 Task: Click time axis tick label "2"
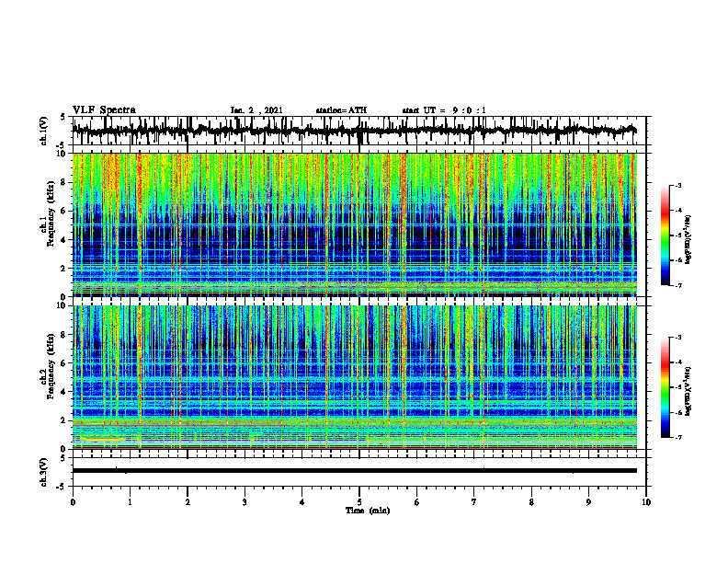click(188, 502)
